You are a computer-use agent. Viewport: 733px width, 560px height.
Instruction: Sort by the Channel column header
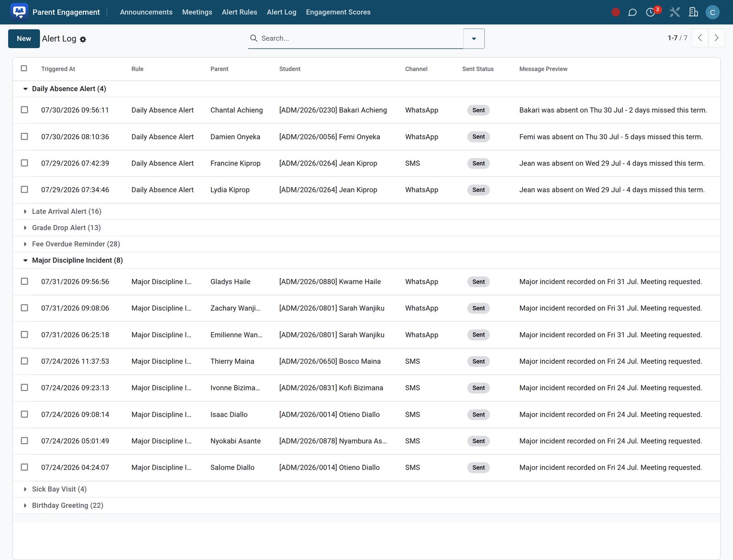point(416,69)
